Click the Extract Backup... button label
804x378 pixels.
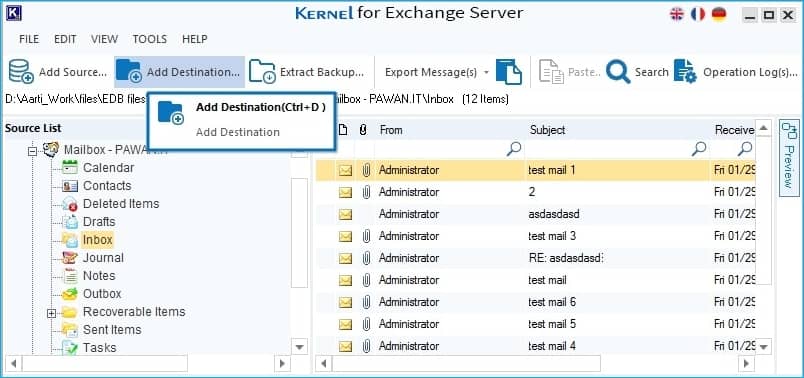321,72
